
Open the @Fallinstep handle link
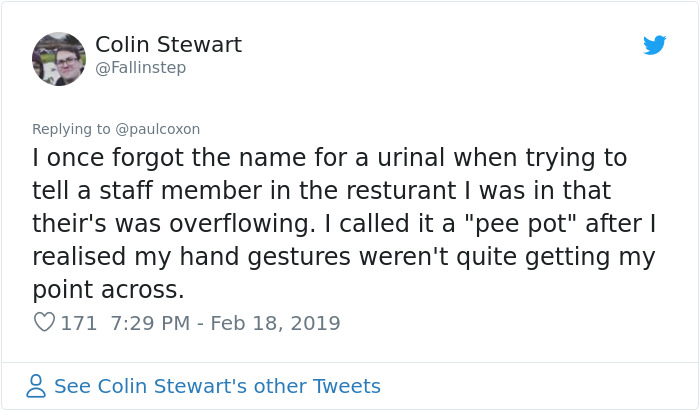(x=140, y=68)
